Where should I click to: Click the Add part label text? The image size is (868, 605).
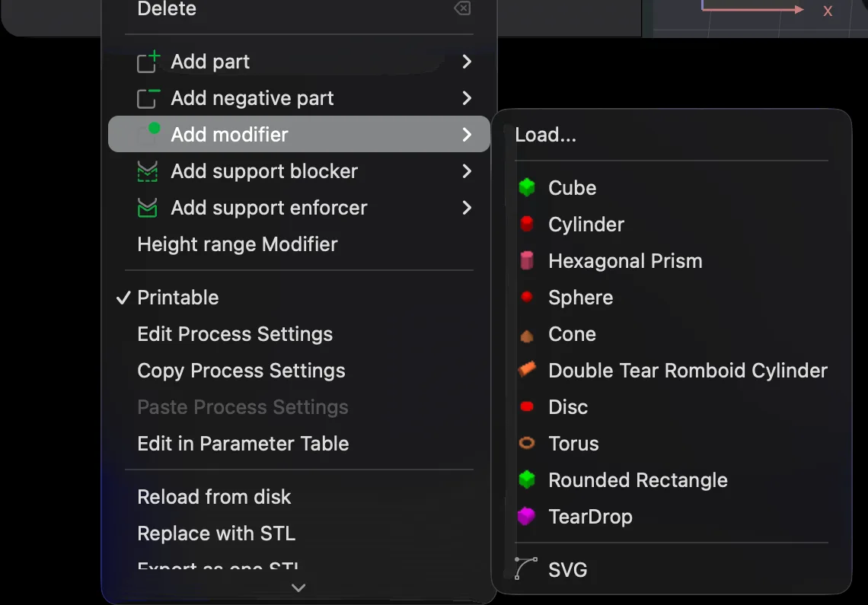coord(210,62)
